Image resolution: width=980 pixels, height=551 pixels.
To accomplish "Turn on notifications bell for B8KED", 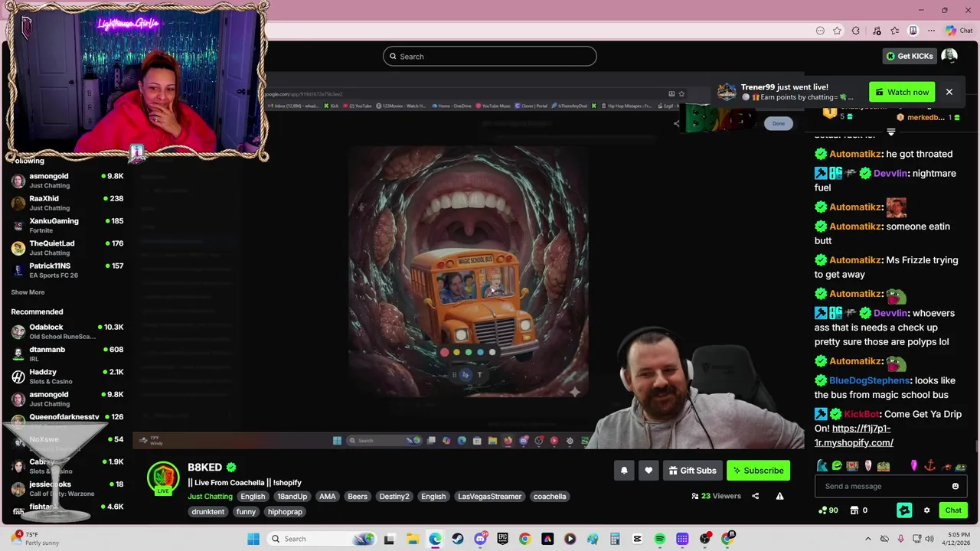I will 624,471.
